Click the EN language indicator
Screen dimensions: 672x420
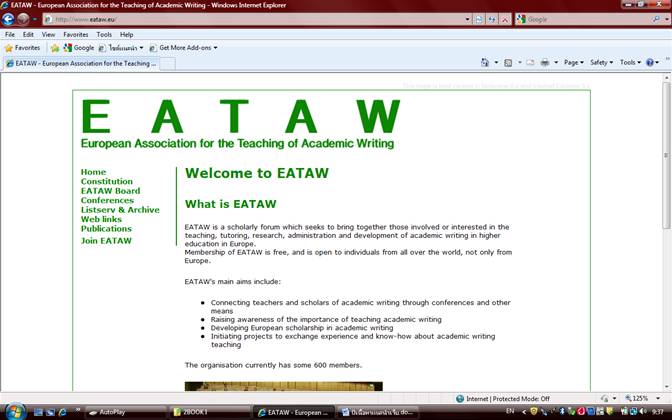pos(510,411)
